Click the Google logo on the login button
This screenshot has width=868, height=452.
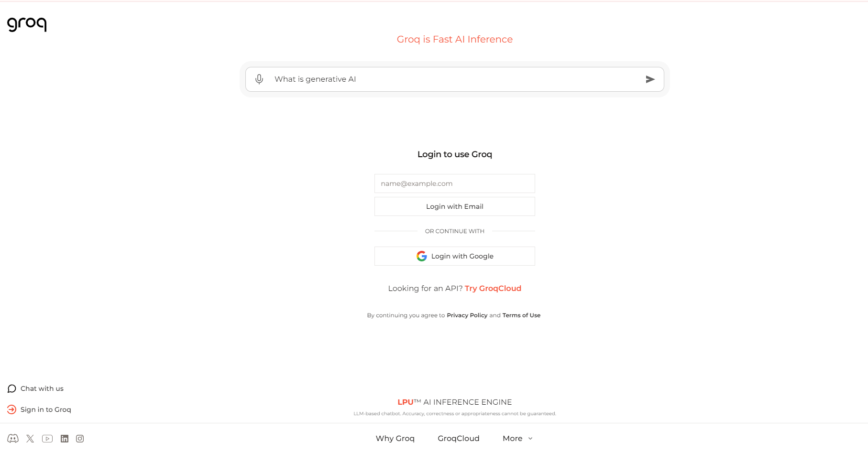pos(421,256)
